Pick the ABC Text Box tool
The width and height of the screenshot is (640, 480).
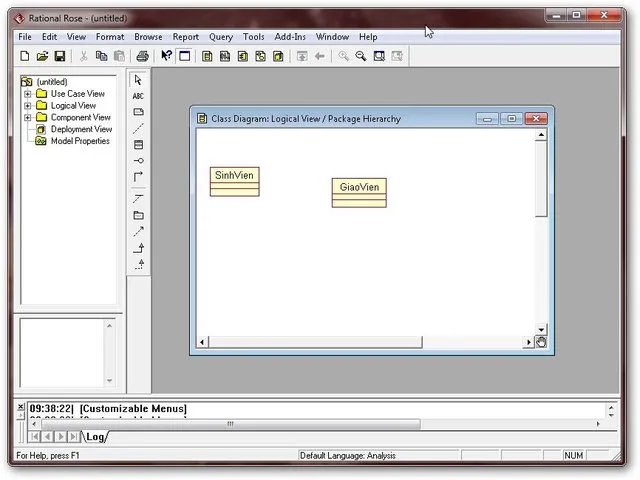tap(139, 96)
